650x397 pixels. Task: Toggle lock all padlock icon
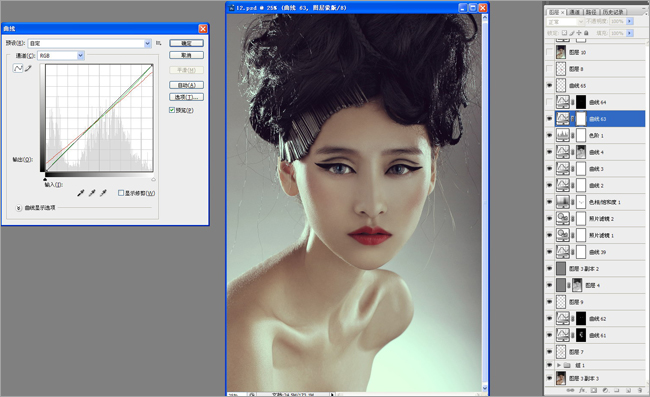[x=586, y=33]
